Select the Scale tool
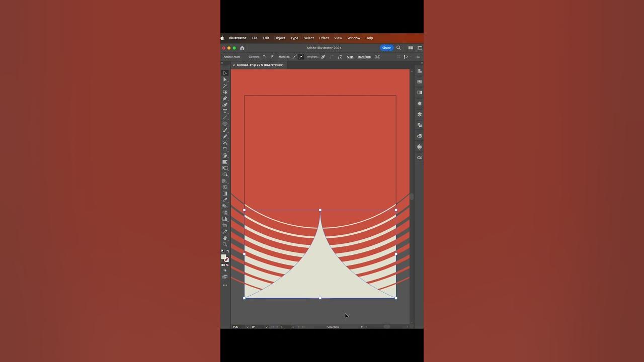 225,156
